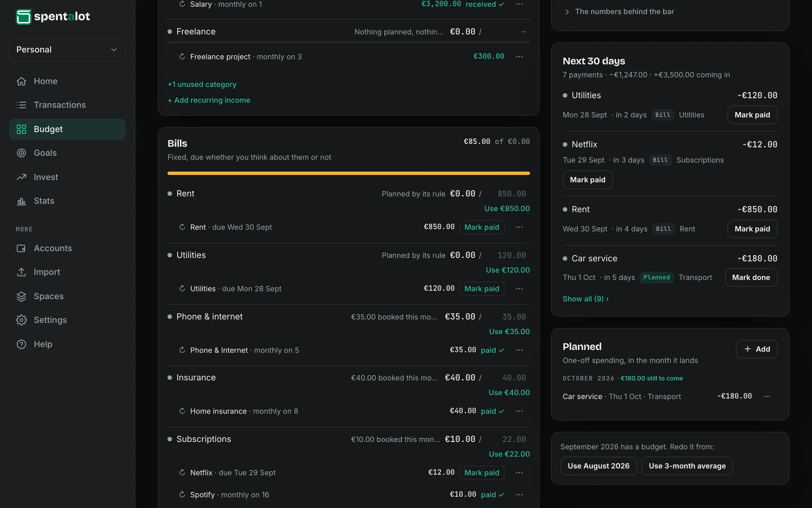Open more options for Utilities bill row
The image size is (812, 508).
point(519,289)
